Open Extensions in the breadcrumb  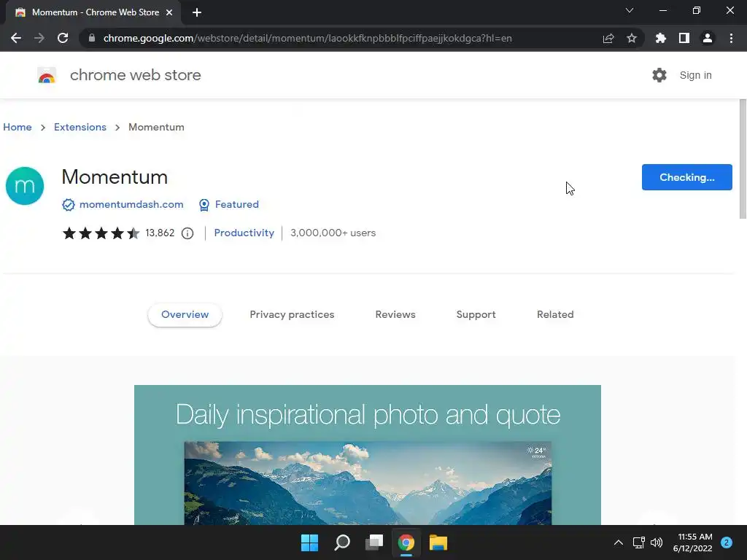80,127
